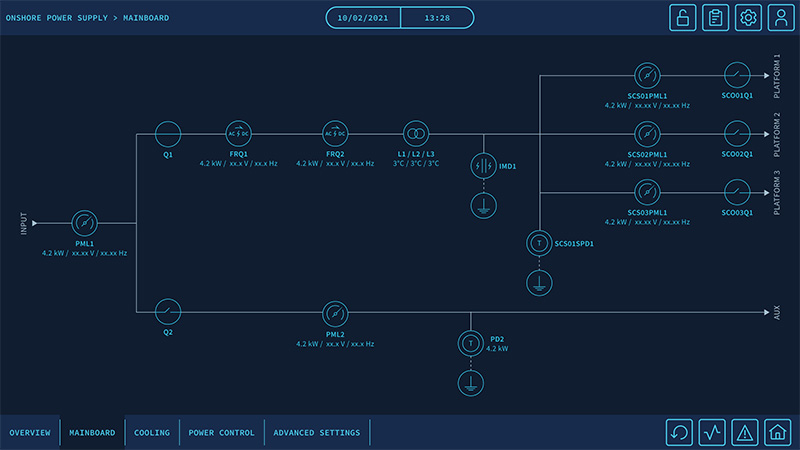This screenshot has width=800, height=450.
Task: Click the time 13:28 field
Action: (x=437, y=18)
